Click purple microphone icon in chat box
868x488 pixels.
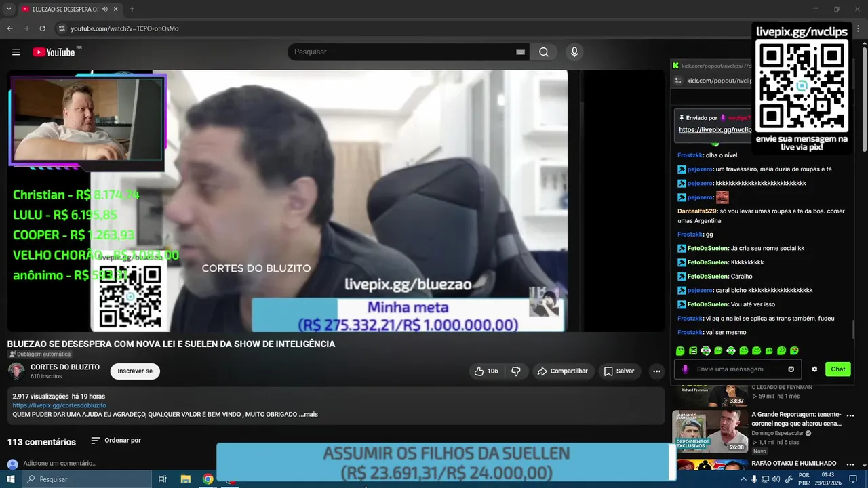(x=685, y=369)
